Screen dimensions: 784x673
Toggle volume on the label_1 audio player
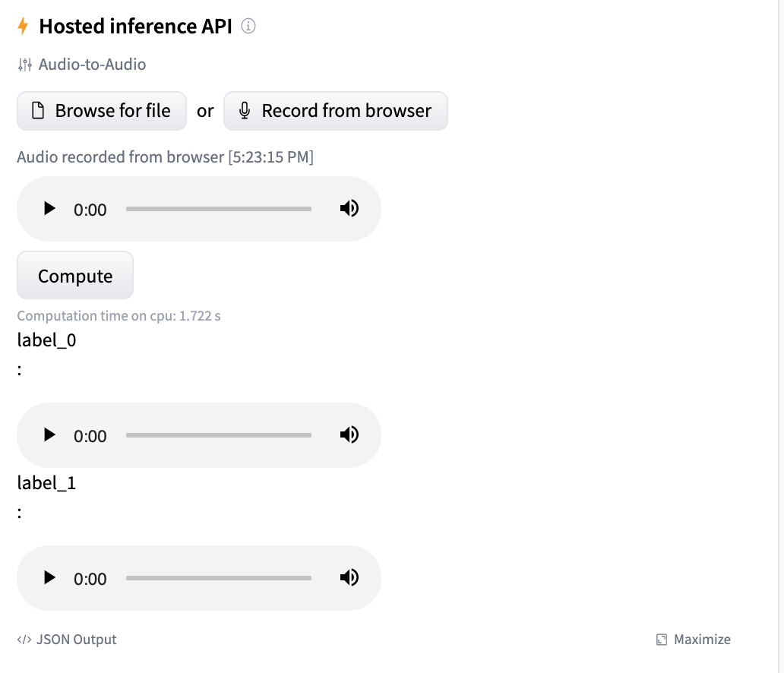coord(349,577)
